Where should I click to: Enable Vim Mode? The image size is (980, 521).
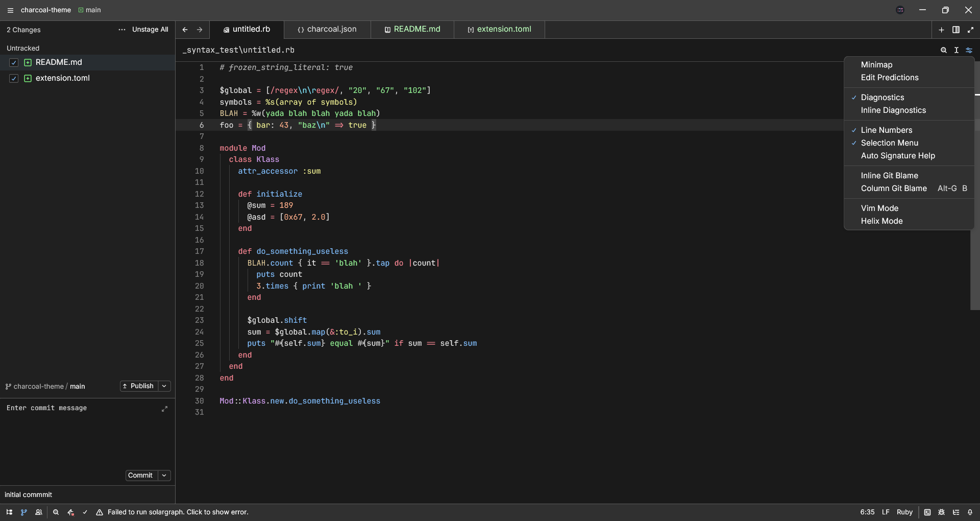(909, 208)
